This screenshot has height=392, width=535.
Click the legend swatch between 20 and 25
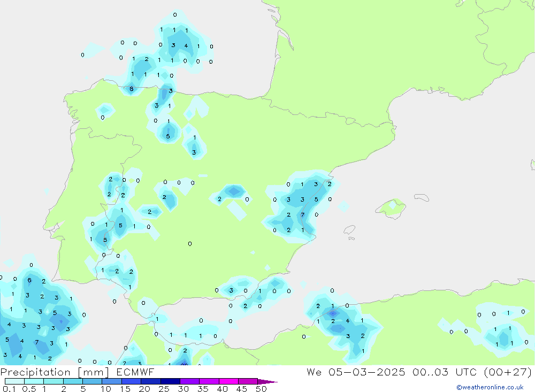click(151, 381)
